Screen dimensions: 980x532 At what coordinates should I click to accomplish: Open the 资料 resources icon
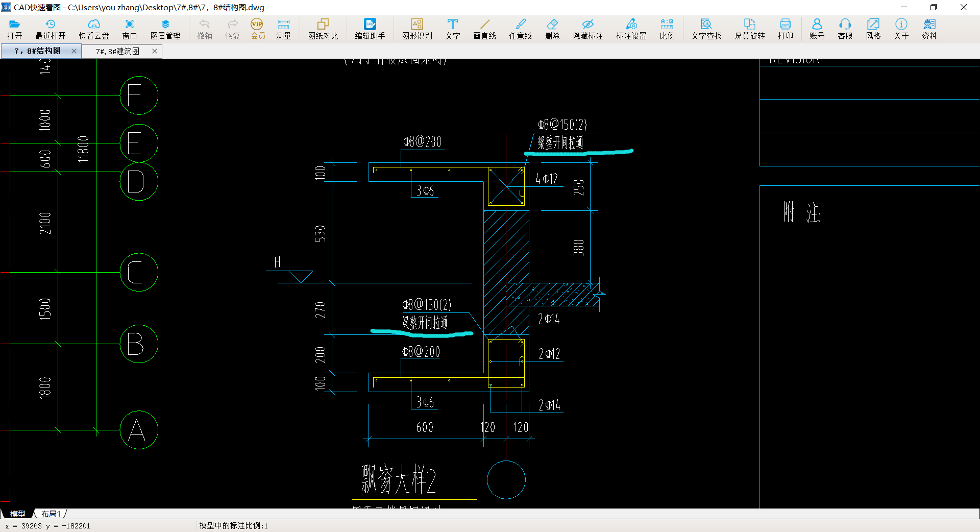pos(929,29)
